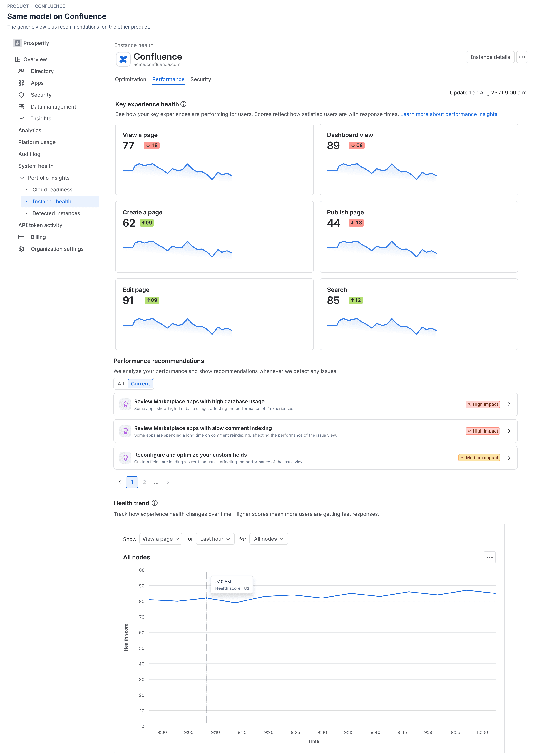Switch to the Security tab in Instance health
Viewport: 534px width, 756px height.
point(200,79)
